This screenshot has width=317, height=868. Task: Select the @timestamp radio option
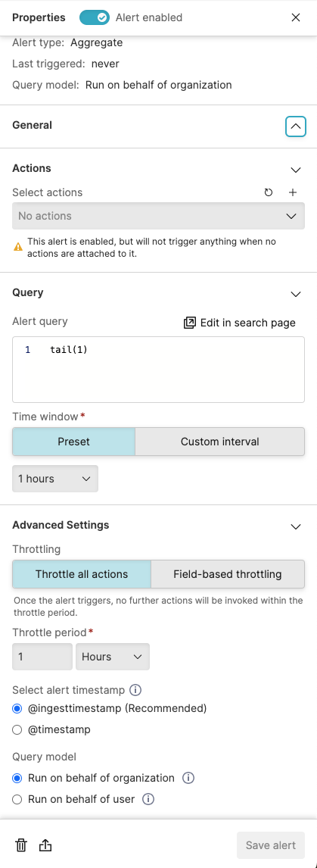17,729
